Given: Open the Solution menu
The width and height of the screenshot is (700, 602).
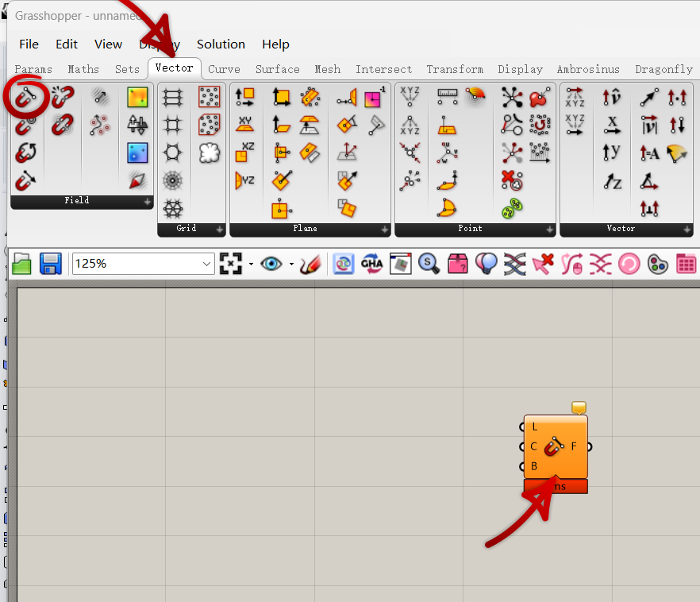Looking at the screenshot, I should click(221, 44).
